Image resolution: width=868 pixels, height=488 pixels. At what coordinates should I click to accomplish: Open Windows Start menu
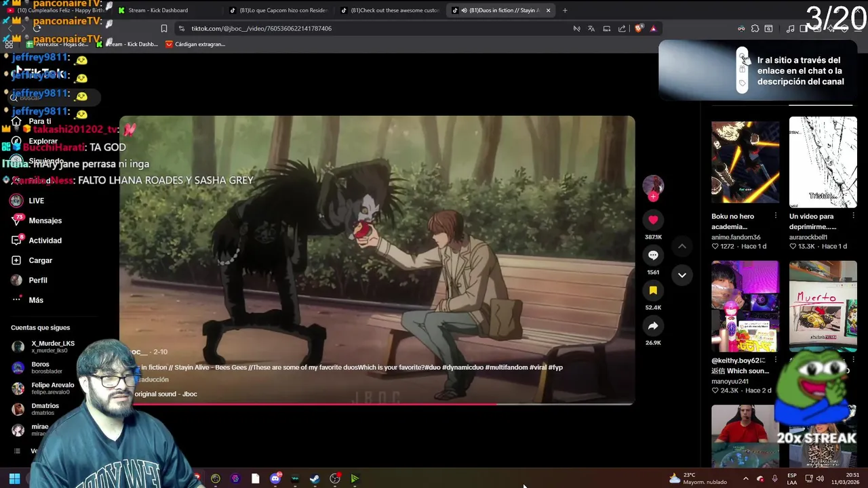pos(14,479)
